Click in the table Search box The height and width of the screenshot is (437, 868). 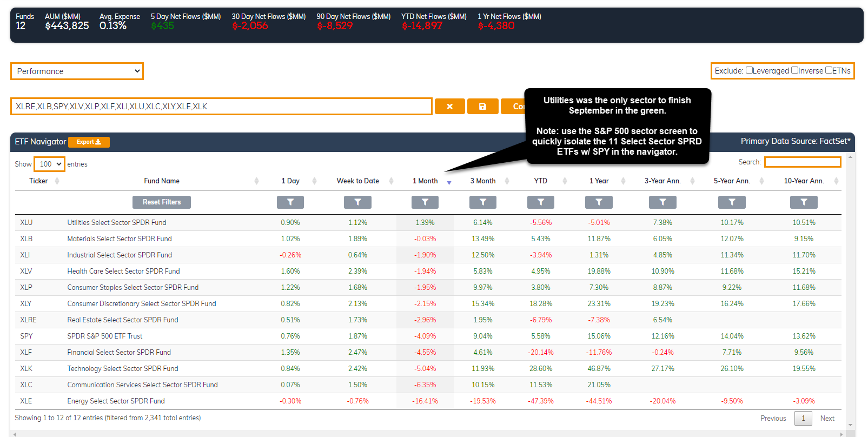coord(803,162)
